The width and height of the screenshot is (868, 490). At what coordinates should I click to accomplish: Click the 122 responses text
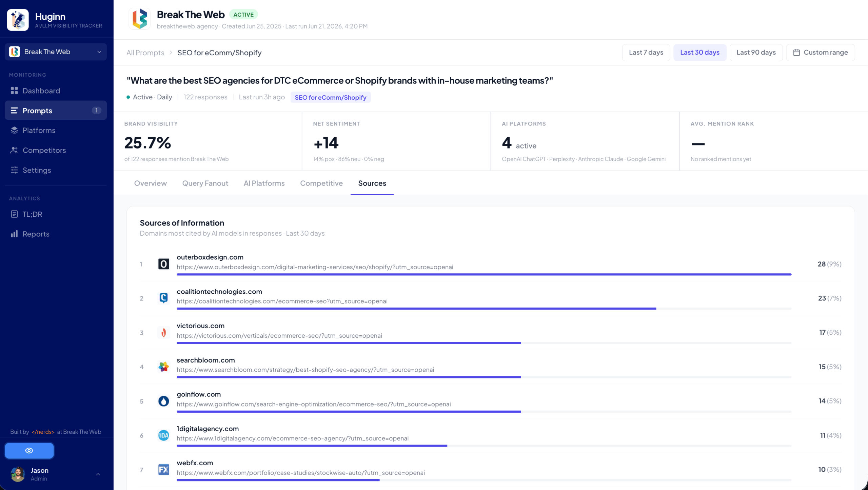pos(205,97)
